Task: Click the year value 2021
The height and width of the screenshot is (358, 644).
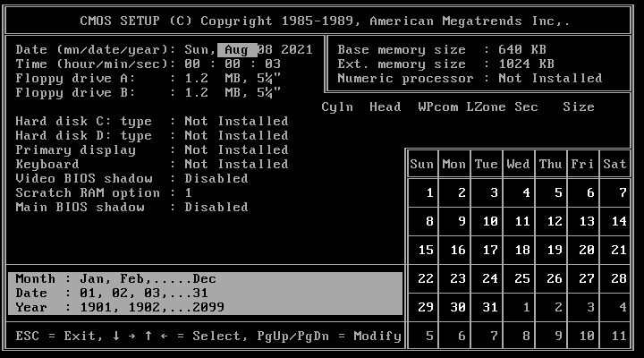Action: [295, 50]
